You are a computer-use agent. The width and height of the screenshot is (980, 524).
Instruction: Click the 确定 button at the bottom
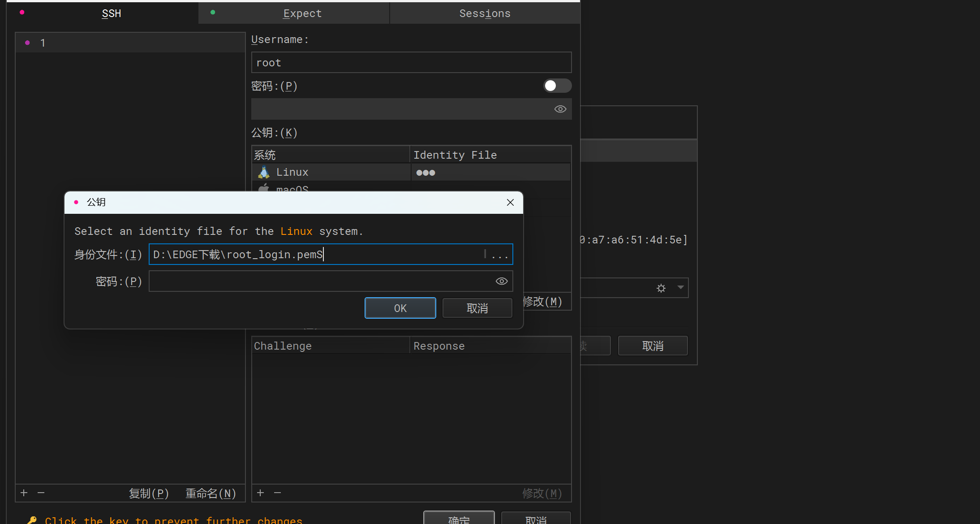(459, 518)
